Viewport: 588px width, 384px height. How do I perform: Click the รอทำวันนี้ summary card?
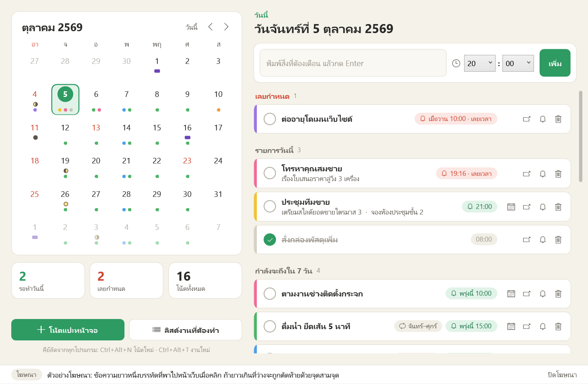[x=48, y=280]
